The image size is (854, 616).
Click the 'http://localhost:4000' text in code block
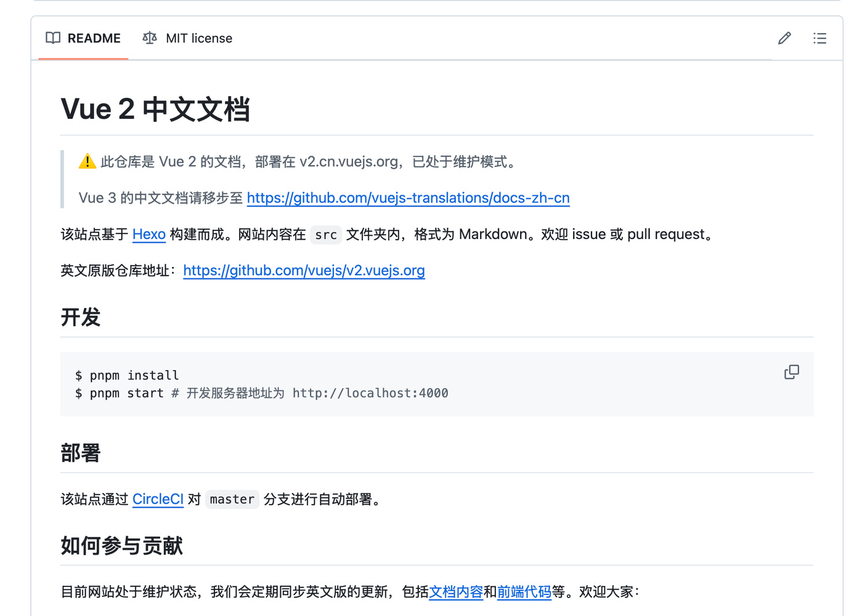click(370, 393)
